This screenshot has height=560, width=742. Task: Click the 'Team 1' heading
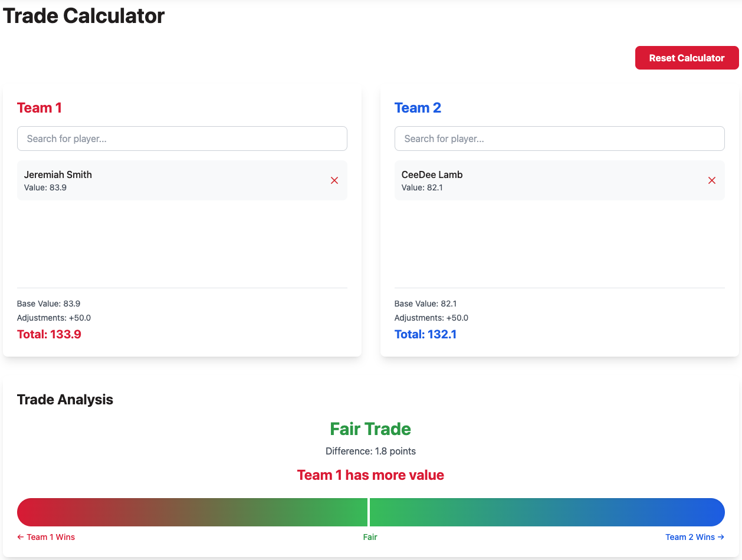coord(40,108)
